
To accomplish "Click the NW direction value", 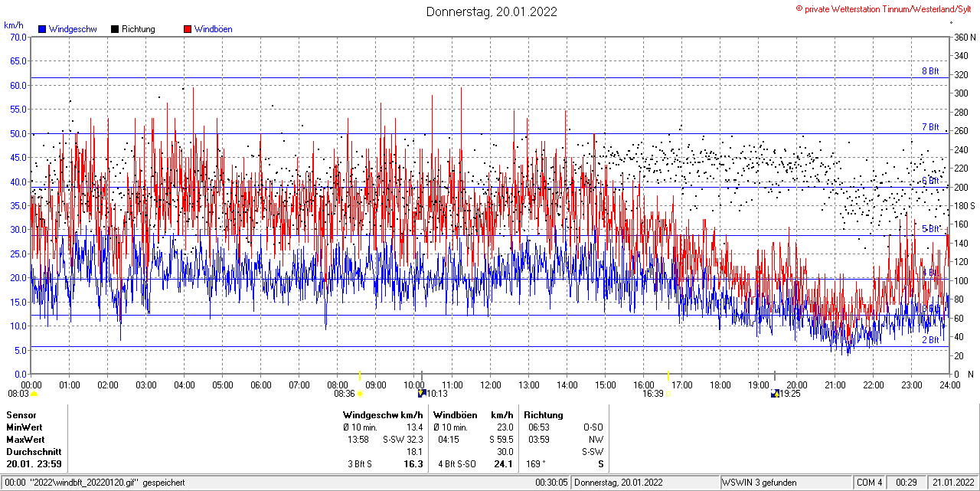I will pos(596,440).
